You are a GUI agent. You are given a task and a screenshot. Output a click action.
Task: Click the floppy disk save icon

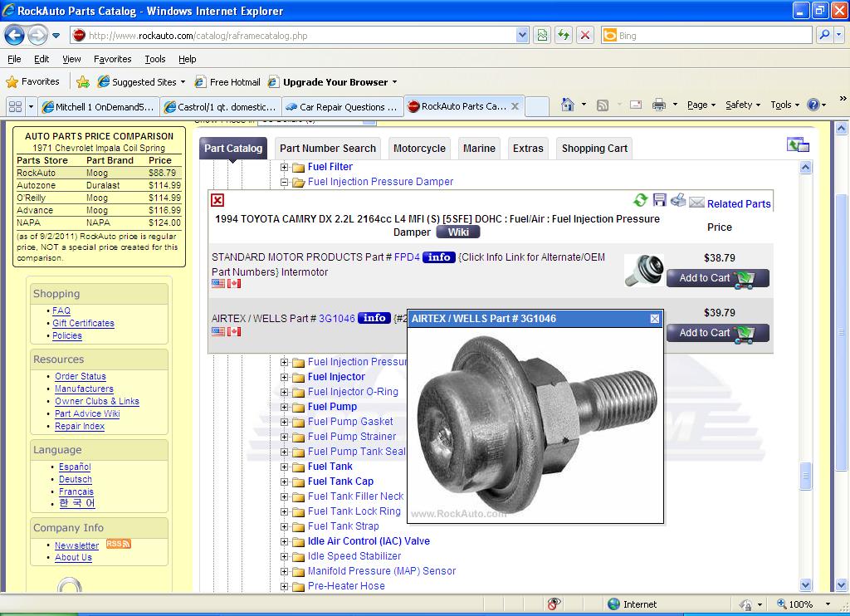click(x=660, y=200)
